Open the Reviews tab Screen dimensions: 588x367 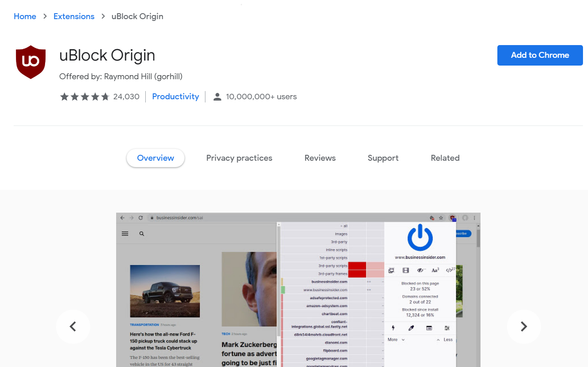[320, 158]
